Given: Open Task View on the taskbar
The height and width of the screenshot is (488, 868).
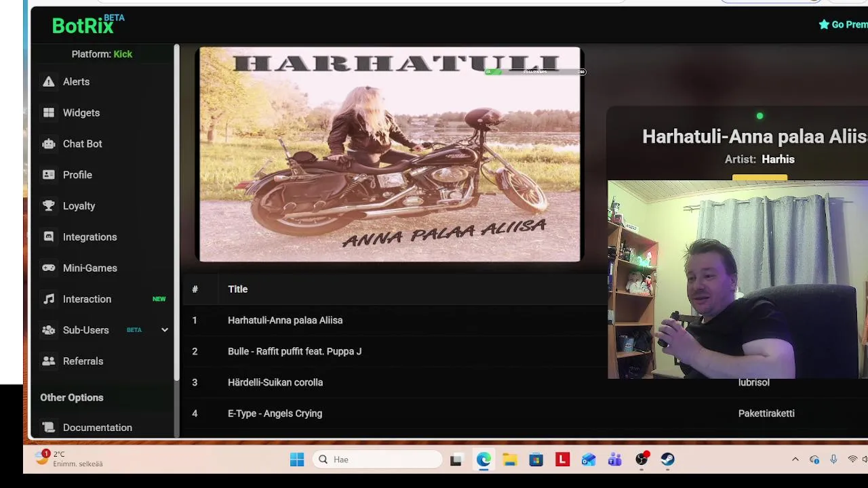Looking at the screenshot, I should coord(456,460).
